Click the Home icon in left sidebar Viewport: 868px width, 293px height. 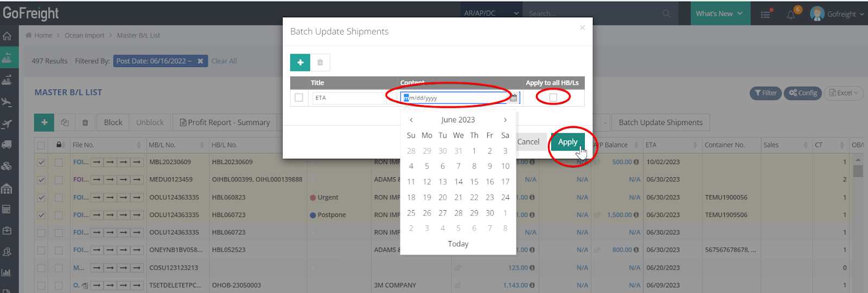(x=8, y=36)
